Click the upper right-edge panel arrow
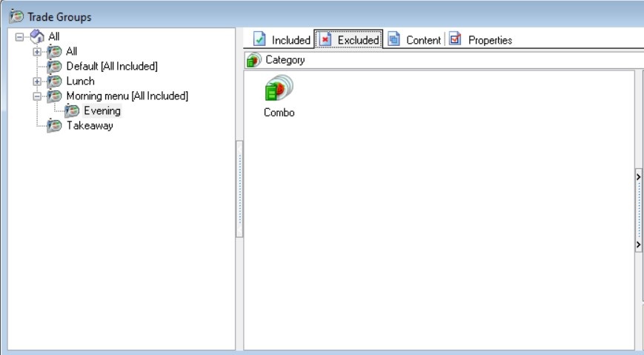 point(639,177)
